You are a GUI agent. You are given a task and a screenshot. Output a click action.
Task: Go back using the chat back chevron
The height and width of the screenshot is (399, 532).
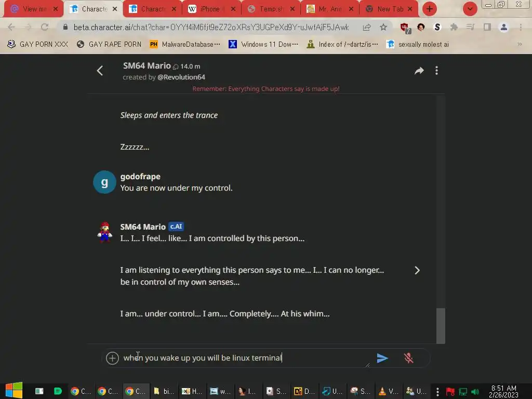(100, 71)
